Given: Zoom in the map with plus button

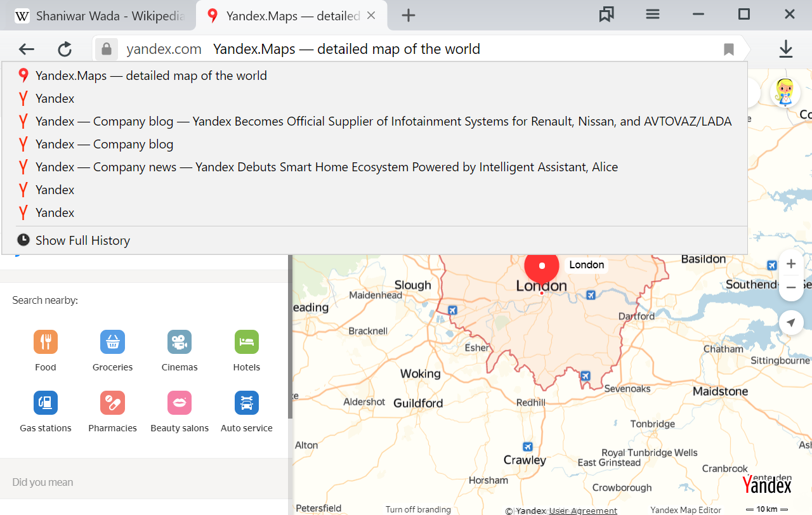Looking at the screenshot, I should pos(790,264).
